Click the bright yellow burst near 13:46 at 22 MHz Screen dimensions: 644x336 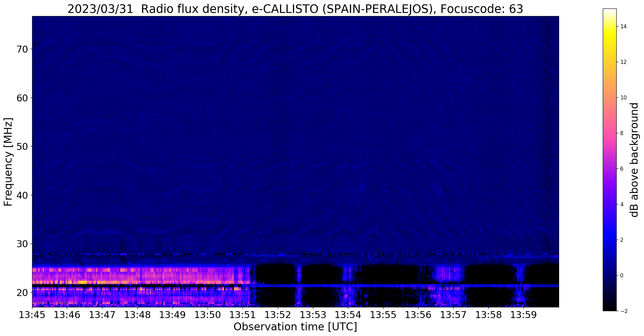pyautogui.click(x=82, y=282)
